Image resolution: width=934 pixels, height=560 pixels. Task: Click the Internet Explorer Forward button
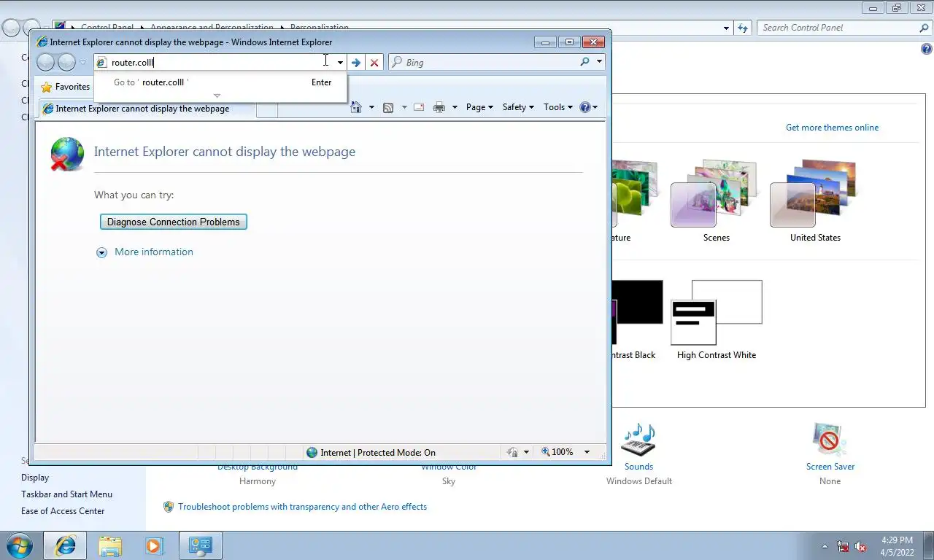pyautogui.click(x=66, y=62)
